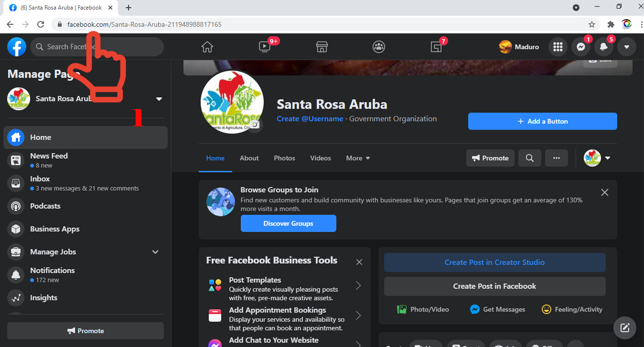Click the Add a Button button
The height and width of the screenshot is (347, 644).
click(x=542, y=121)
